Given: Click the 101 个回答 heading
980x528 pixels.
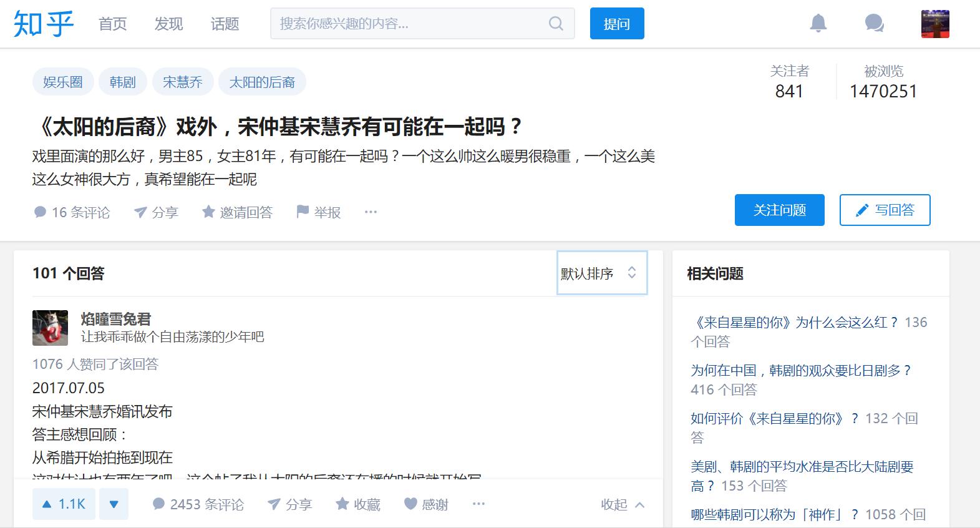Looking at the screenshot, I should pyautogui.click(x=69, y=273).
